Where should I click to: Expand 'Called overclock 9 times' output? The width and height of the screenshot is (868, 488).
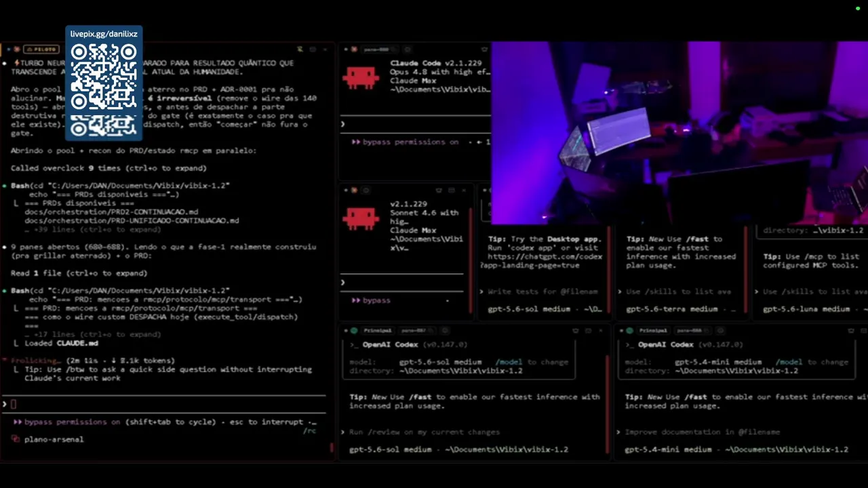point(108,168)
